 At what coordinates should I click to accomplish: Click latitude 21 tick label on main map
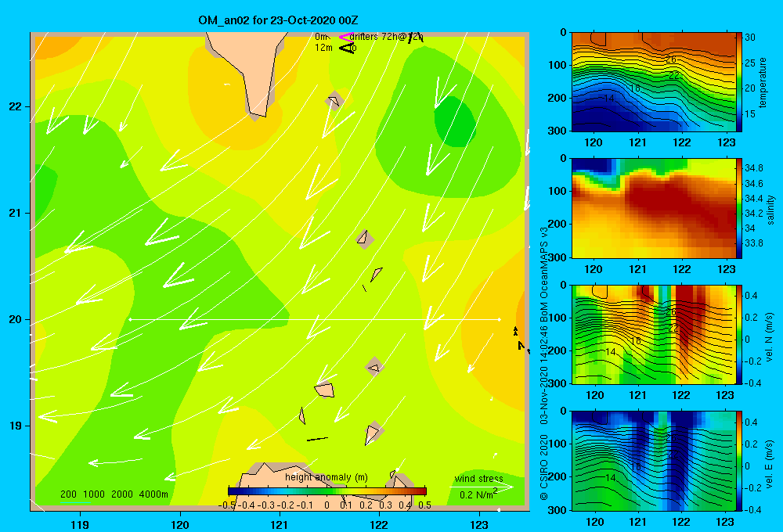tap(15, 213)
